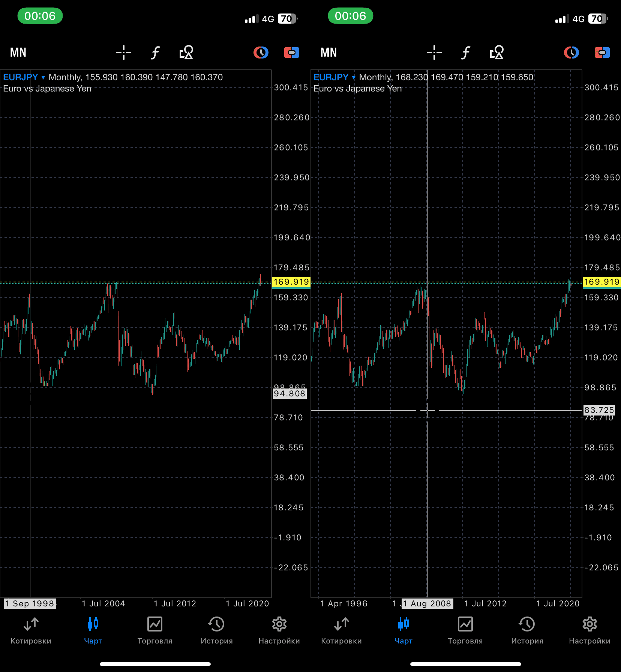
Task: Tap crosshair date label 1 Sep 1998
Action: tap(30, 604)
